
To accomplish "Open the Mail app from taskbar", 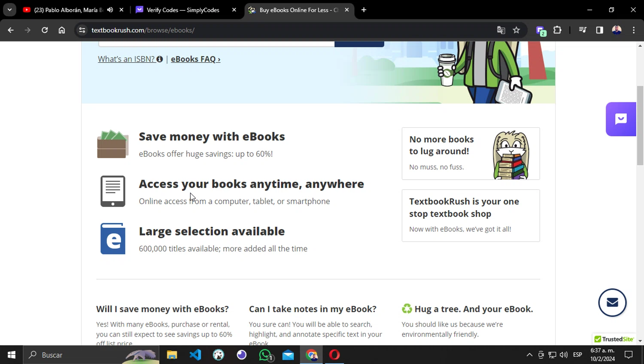I will click(288, 355).
